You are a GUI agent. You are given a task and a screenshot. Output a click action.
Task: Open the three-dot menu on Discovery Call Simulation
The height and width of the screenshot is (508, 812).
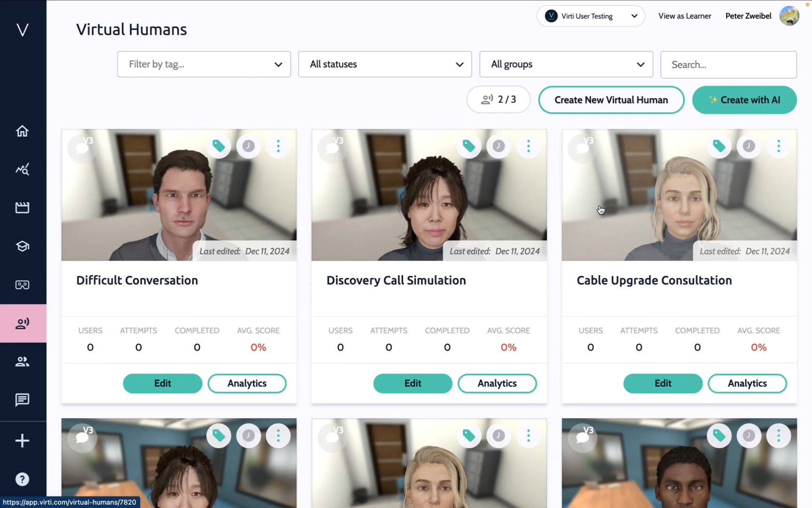pos(529,146)
